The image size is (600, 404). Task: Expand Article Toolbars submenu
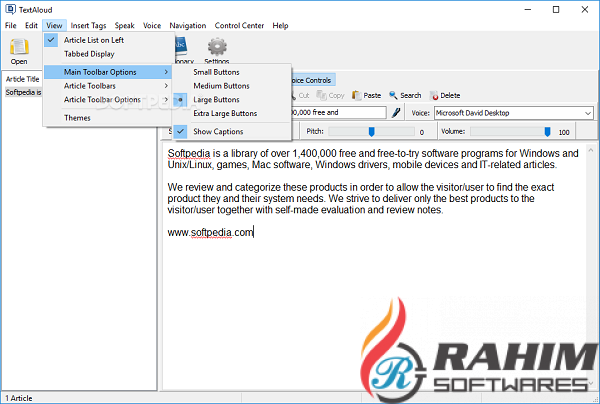click(x=108, y=86)
